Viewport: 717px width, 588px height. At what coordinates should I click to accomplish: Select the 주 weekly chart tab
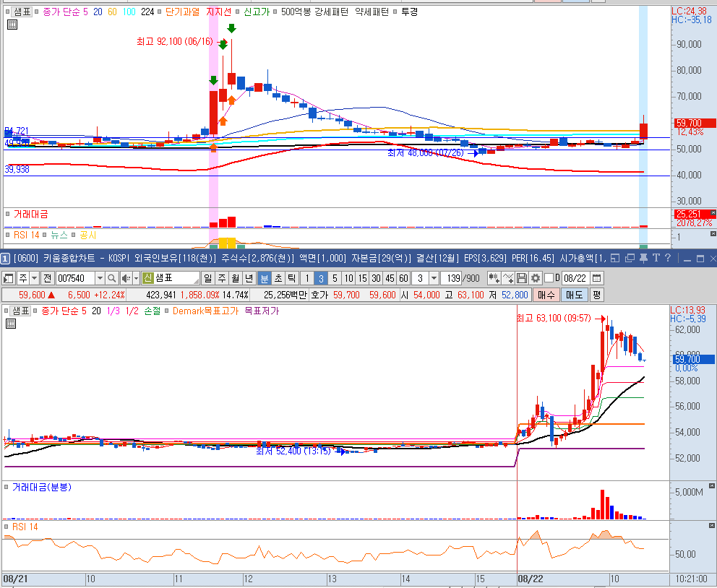(x=222, y=278)
